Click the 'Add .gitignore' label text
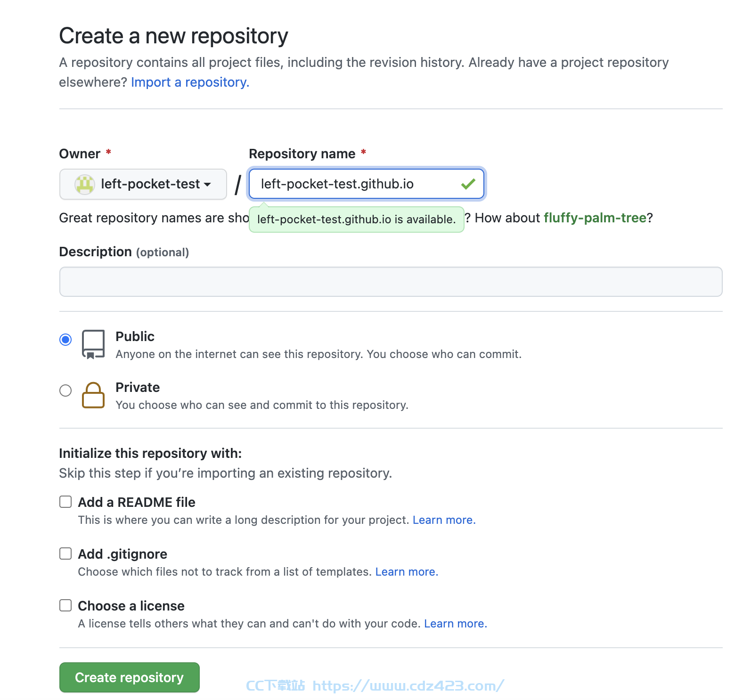The width and height of the screenshot is (751, 700). click(x=122, y=554)
